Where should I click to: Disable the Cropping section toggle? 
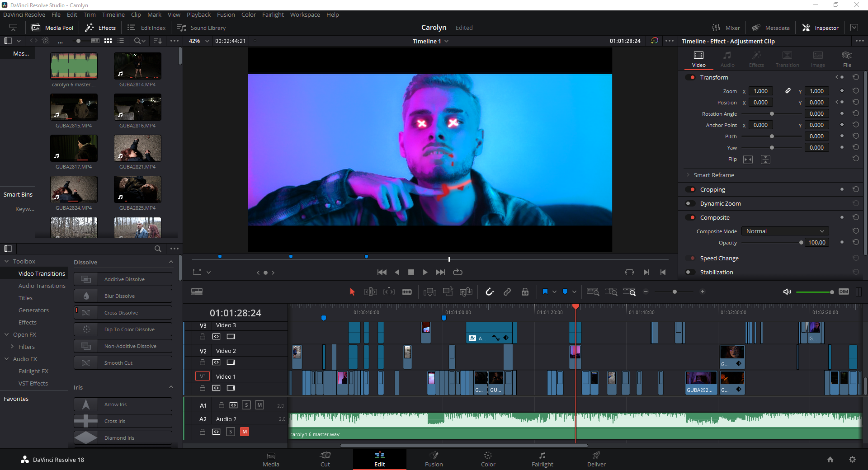[x=690, y=189]
